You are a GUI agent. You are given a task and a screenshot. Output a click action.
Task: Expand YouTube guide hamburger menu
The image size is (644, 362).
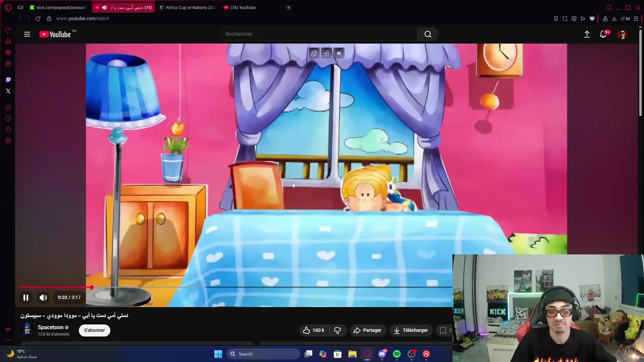pos(27,34)
